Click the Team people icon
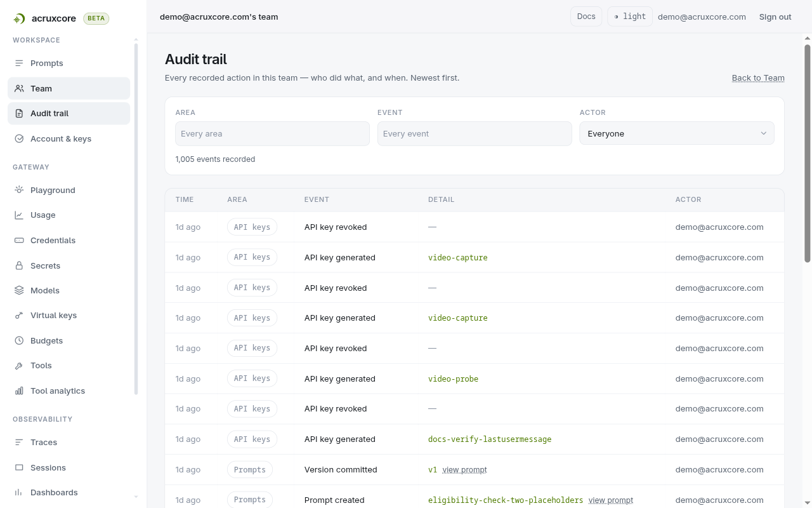The height and width of the screenshot is (508, 812). (x=19, y=88)
